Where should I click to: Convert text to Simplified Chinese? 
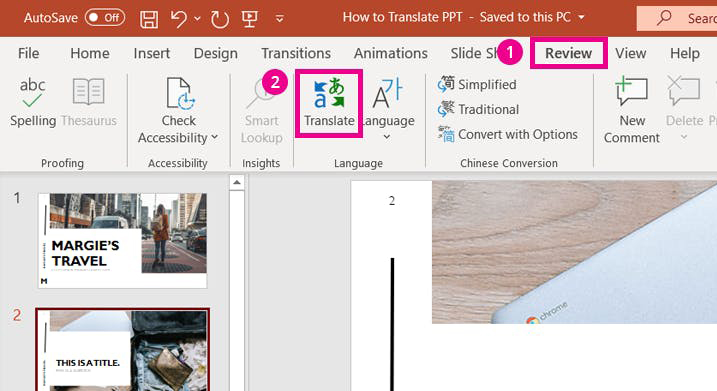pos(477,85)
